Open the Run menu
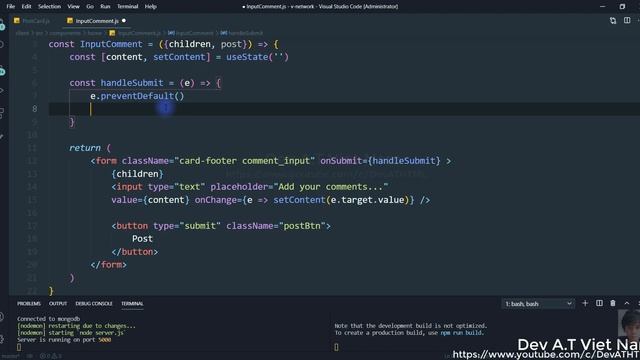This screenshot has height=360, width=640. pos(105,7)
